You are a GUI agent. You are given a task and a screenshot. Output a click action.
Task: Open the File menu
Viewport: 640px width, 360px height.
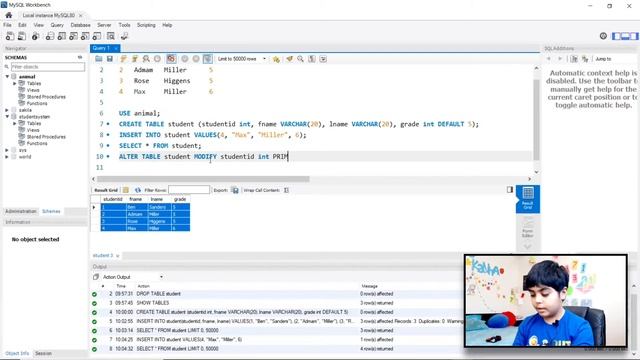click(x=7, y=25)
